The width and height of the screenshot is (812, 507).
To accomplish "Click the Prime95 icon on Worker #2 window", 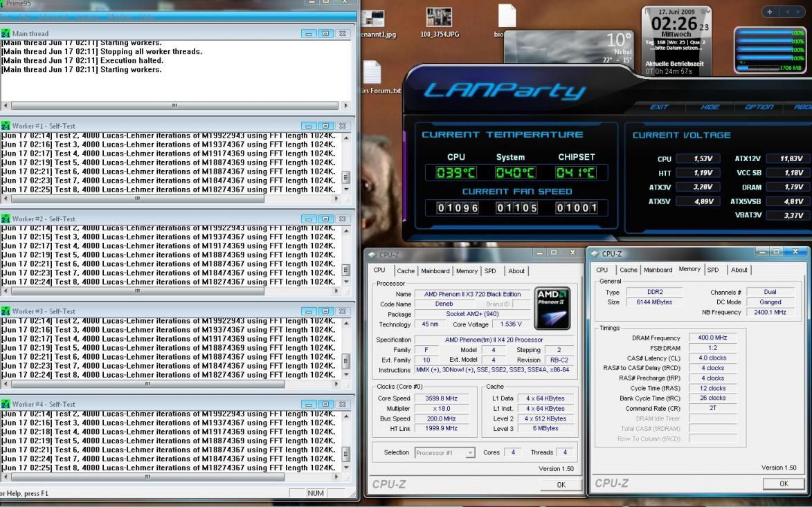I will coord(5,219).
